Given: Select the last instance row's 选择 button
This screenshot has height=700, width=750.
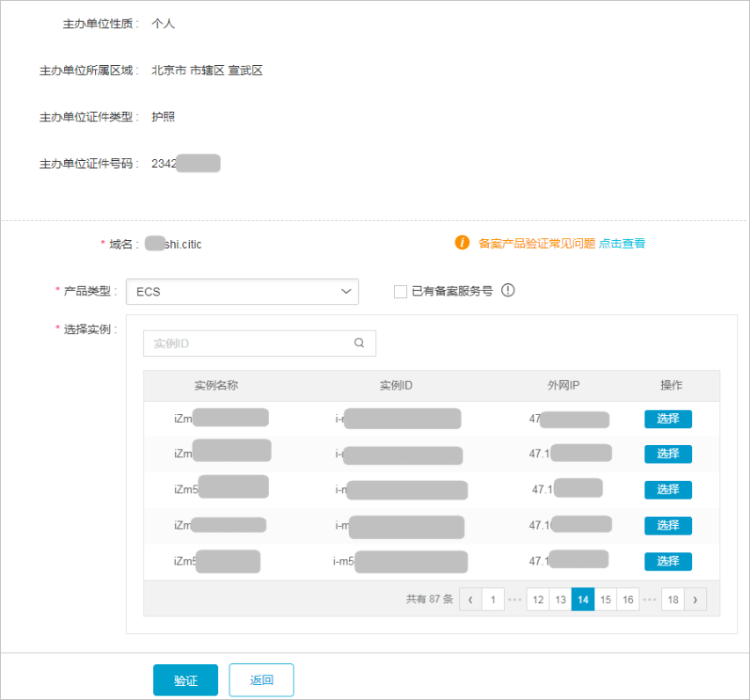Looking at the screenshot, I should [x=667, y=561].
